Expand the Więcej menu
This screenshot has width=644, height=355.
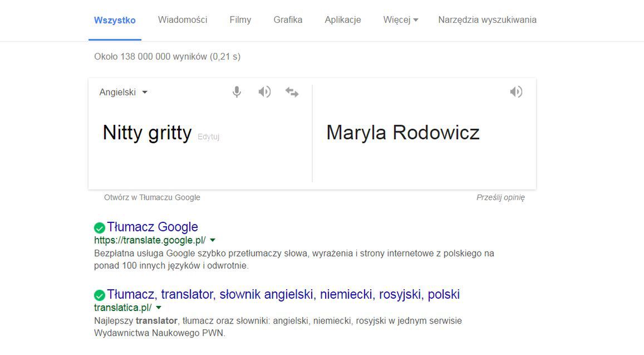(x=400, y=20)
